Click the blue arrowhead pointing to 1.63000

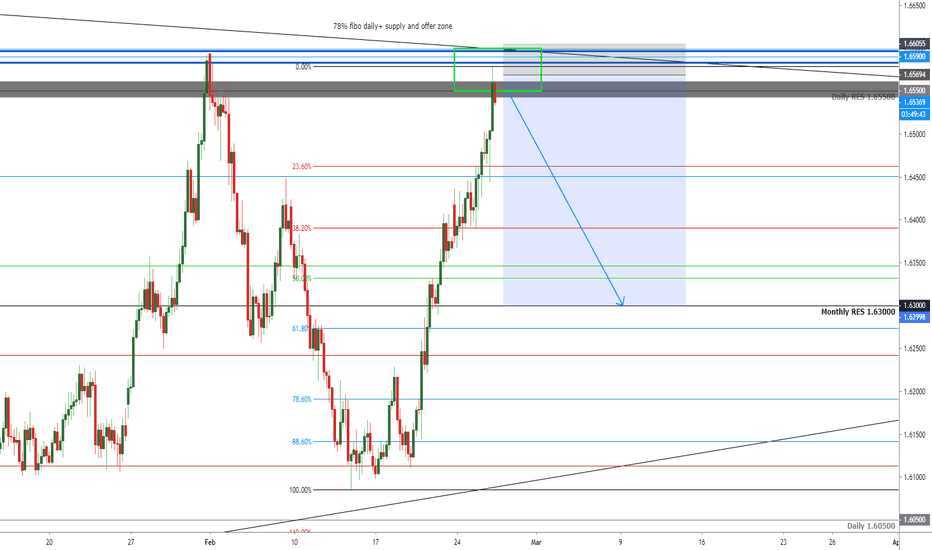(x=621, y=303)
